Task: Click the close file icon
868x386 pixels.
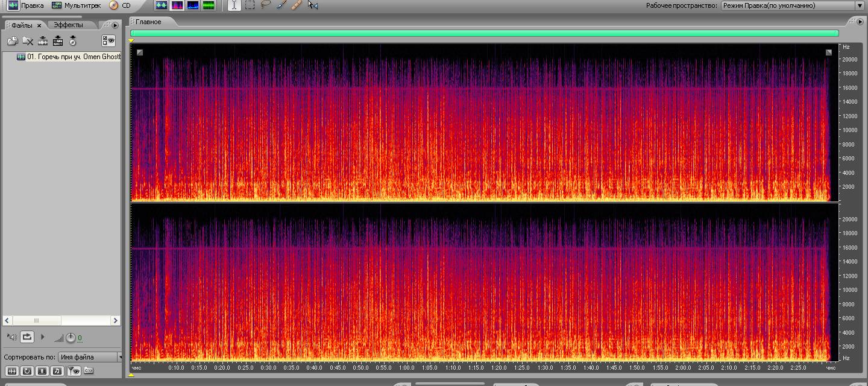Action: point(28,41)
